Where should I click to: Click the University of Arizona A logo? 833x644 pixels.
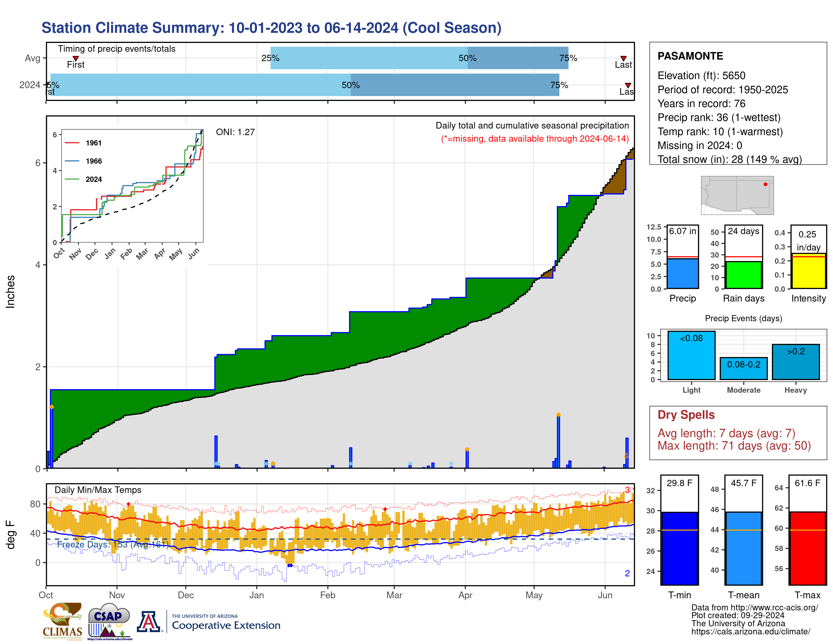[x=149, y=622]
